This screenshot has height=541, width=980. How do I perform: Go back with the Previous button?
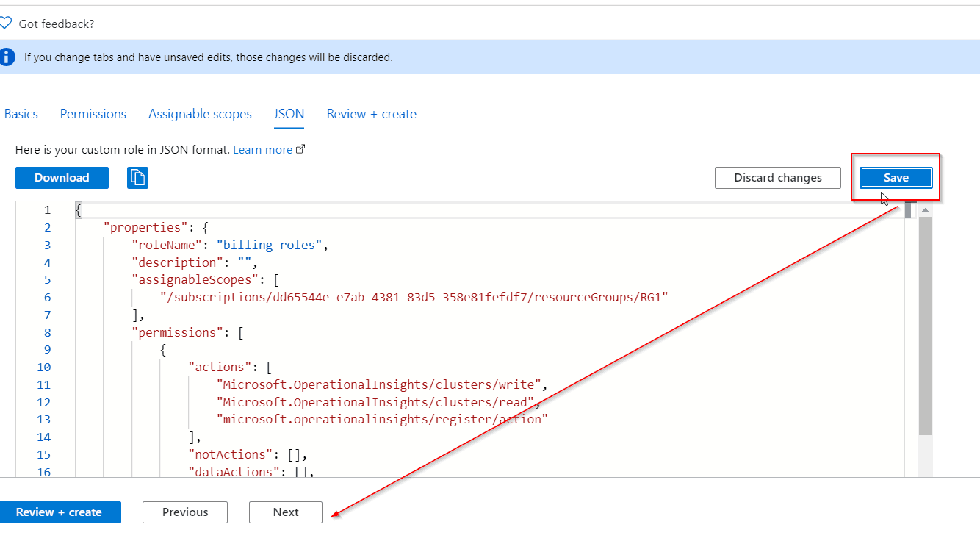185,512
